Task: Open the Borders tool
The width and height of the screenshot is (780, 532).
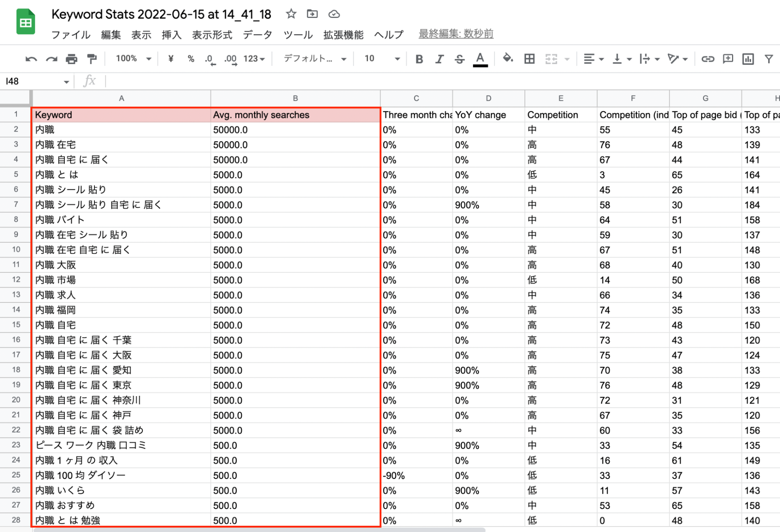Action: tap(529, 59)
